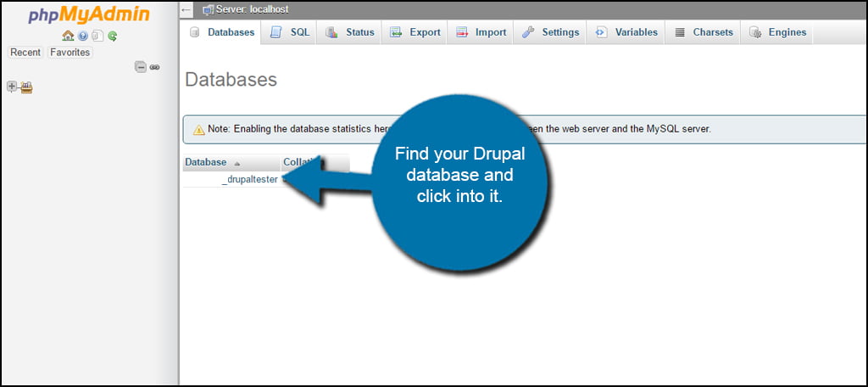Click the Status tab chart icon
The height and width of the screenshot is (387, 868).
pyautogui.click(x=331, y=32)
